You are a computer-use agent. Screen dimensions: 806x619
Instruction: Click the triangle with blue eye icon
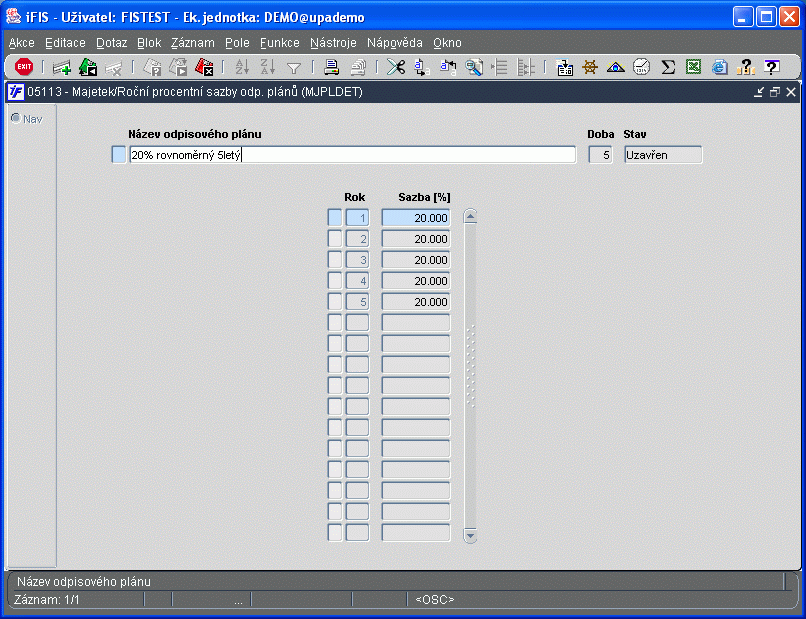pyautogui.click(x=615, y=67)
